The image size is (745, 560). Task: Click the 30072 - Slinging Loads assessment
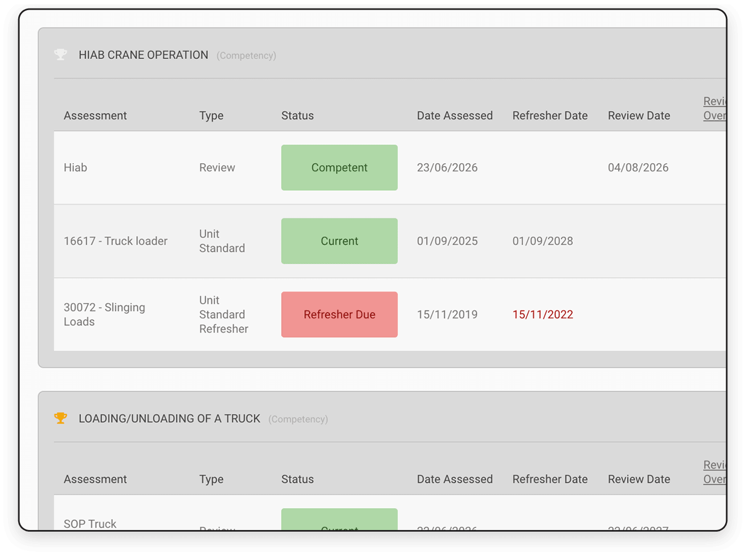click(104, 314)
